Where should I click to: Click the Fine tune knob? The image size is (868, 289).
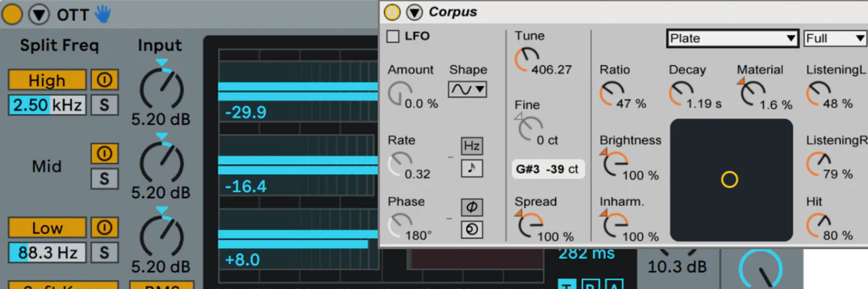click(531, 129)
